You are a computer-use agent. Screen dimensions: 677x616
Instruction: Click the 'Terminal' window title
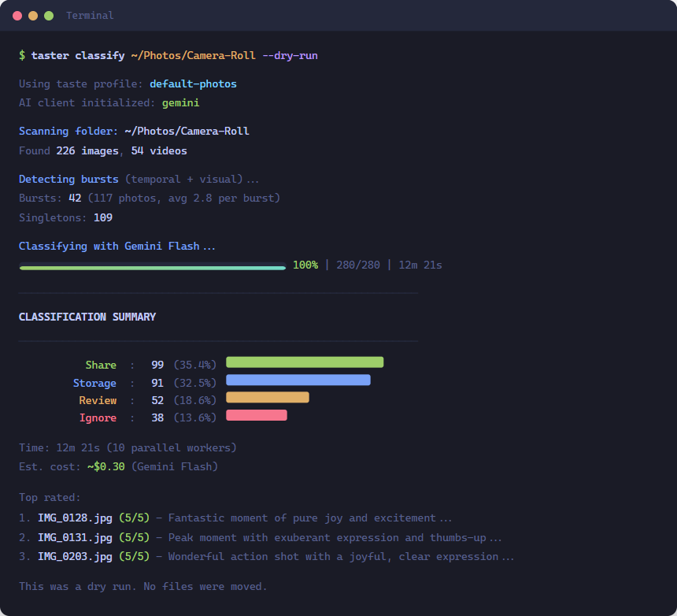click(x=90, y=16)
